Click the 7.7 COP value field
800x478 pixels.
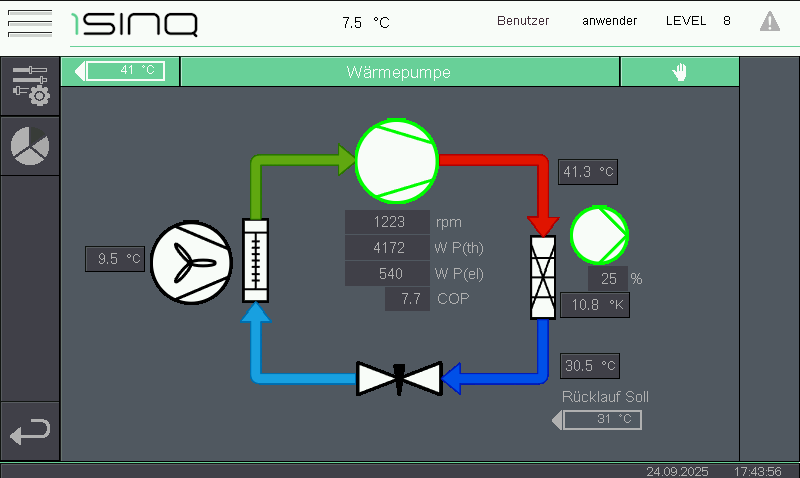tap(408, 298)
